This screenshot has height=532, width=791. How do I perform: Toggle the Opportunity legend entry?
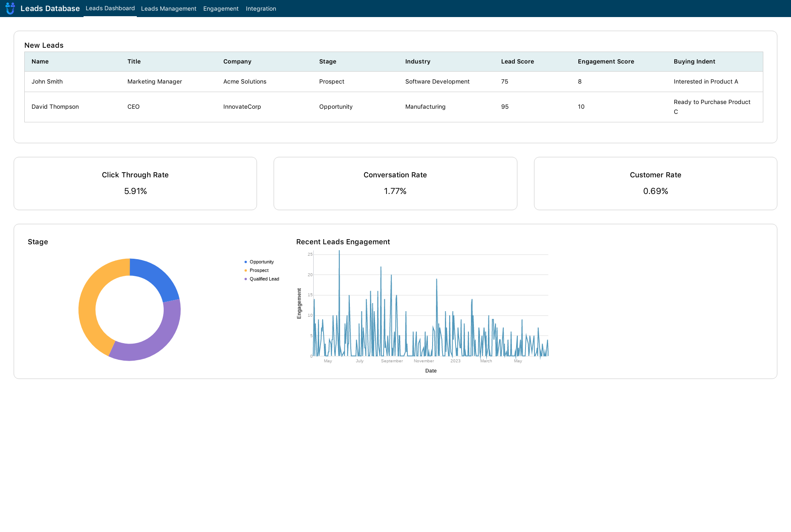coord(259,262)
